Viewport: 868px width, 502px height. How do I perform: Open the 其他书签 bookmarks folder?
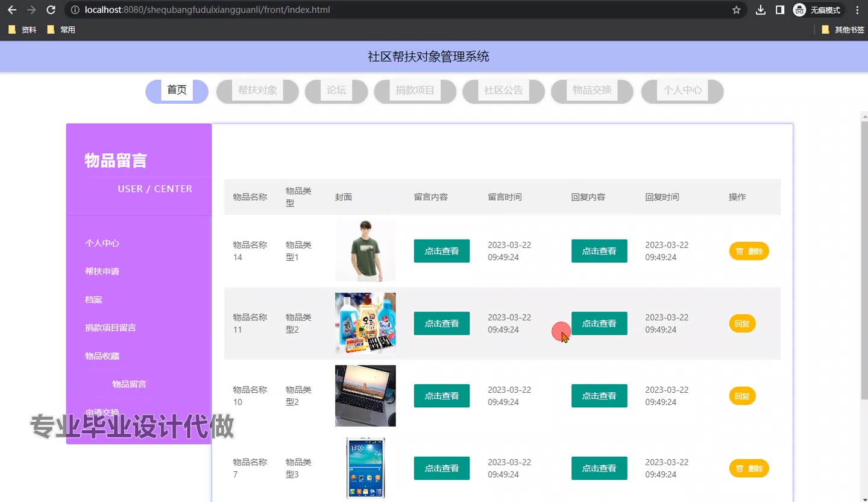(843, 30)
